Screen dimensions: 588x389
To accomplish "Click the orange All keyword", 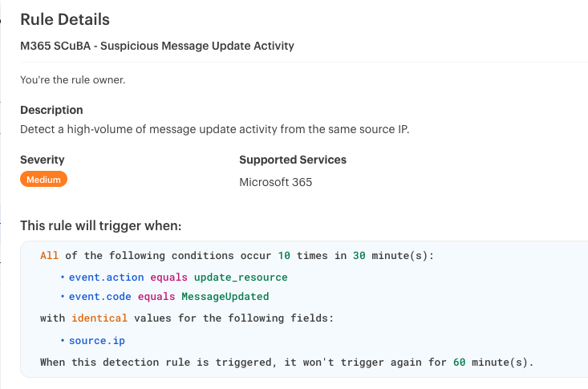I will click(x=49, y=255).
